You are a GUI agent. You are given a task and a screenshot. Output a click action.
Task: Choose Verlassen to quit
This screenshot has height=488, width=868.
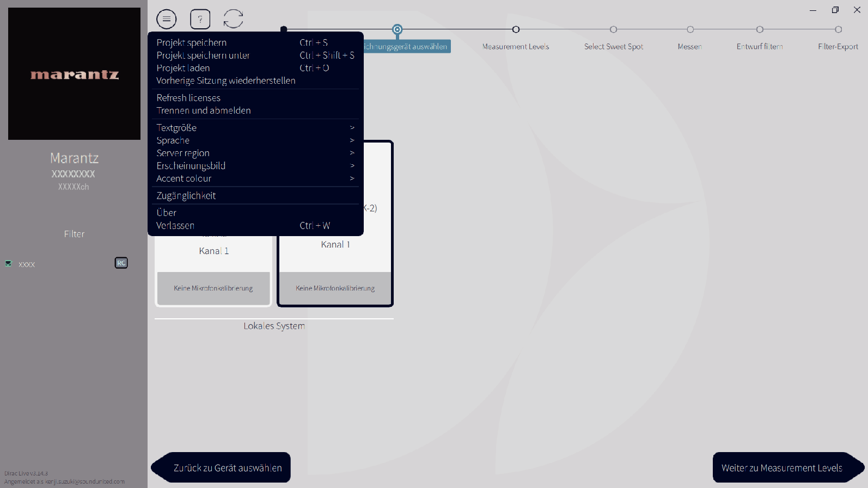[255, 225]
